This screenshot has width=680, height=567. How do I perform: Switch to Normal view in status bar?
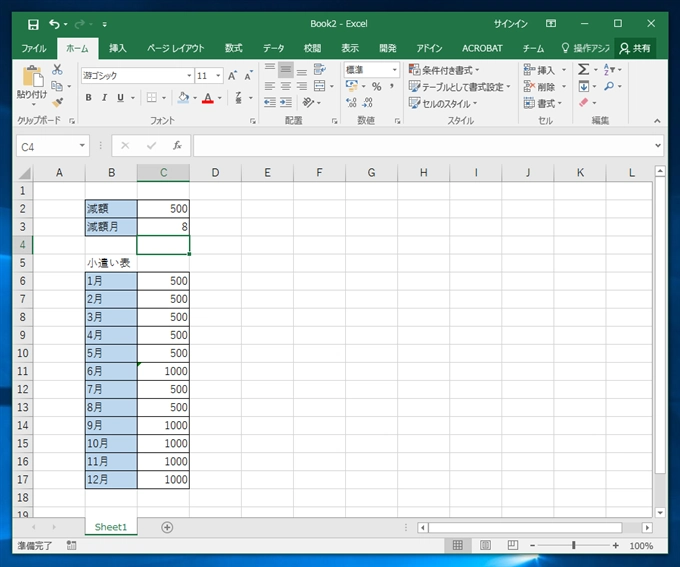(458, 545)
